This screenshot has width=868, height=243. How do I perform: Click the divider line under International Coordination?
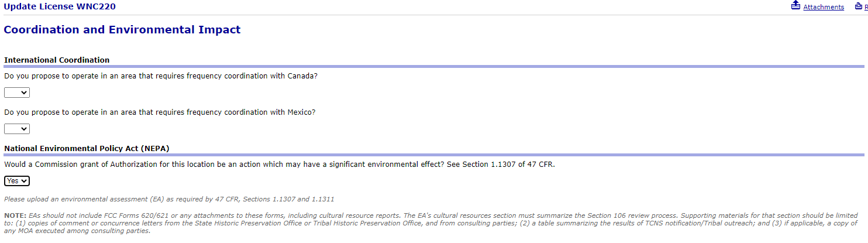pyautogui.click(x=434, y=66)
